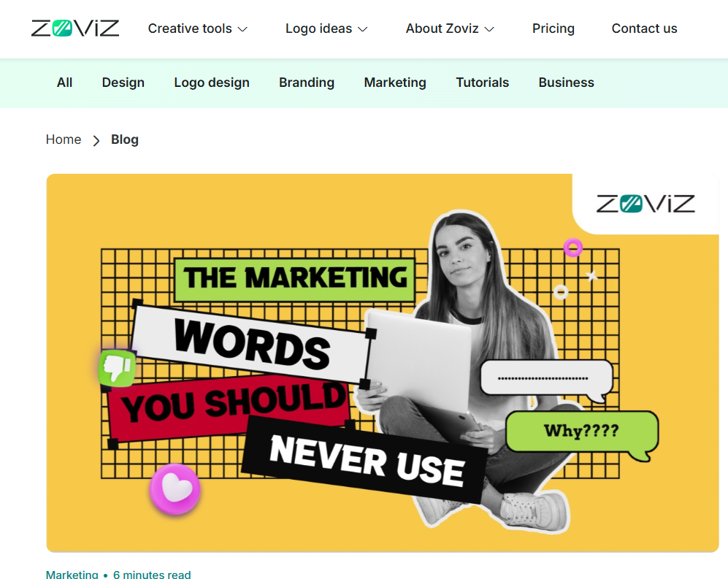This screenshot has height=579, width=728.
Task: Click the pink heart icon on banner
Action: tap(175, 489)
